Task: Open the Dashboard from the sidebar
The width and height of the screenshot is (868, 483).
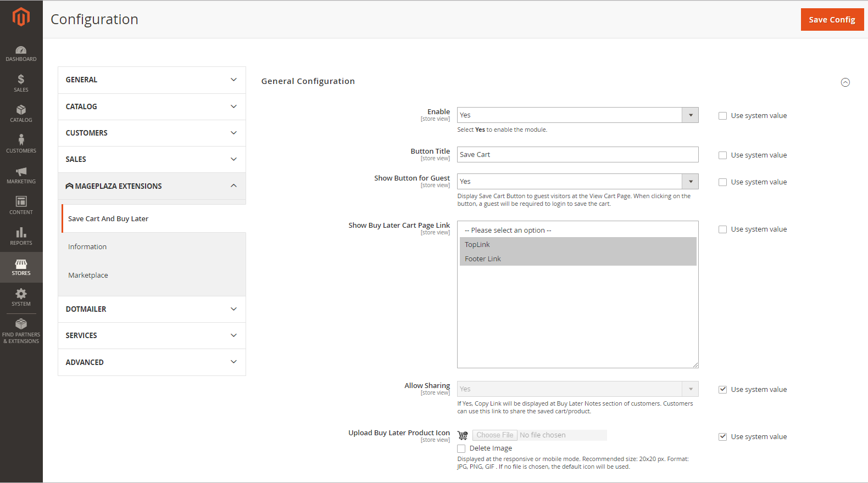Action: tap(21, 53)
